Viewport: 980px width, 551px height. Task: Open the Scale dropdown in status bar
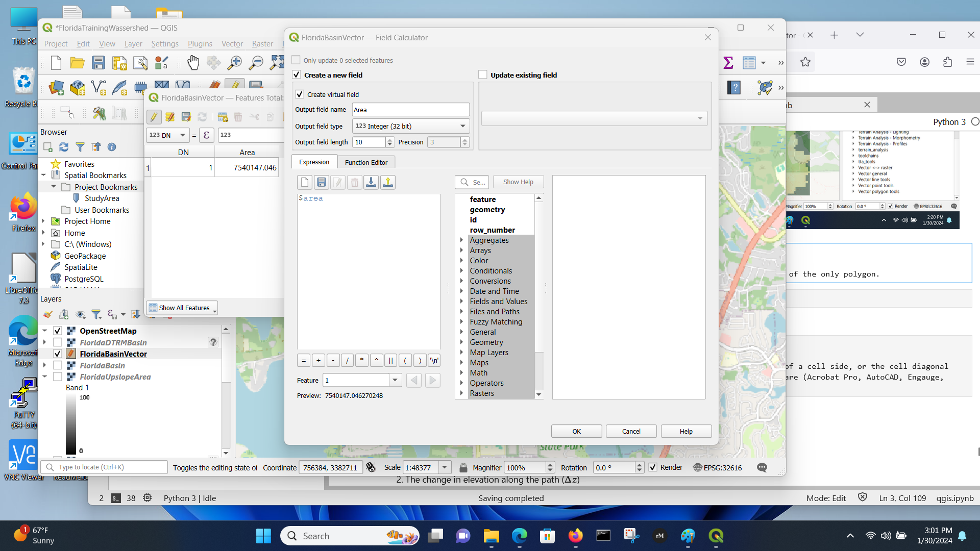click(445, 467)
